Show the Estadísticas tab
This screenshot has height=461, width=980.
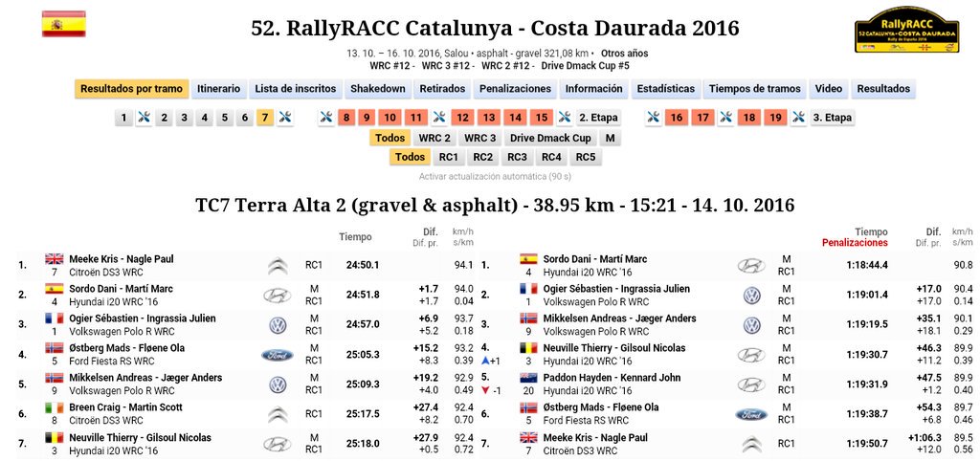(x=666, y=89)
